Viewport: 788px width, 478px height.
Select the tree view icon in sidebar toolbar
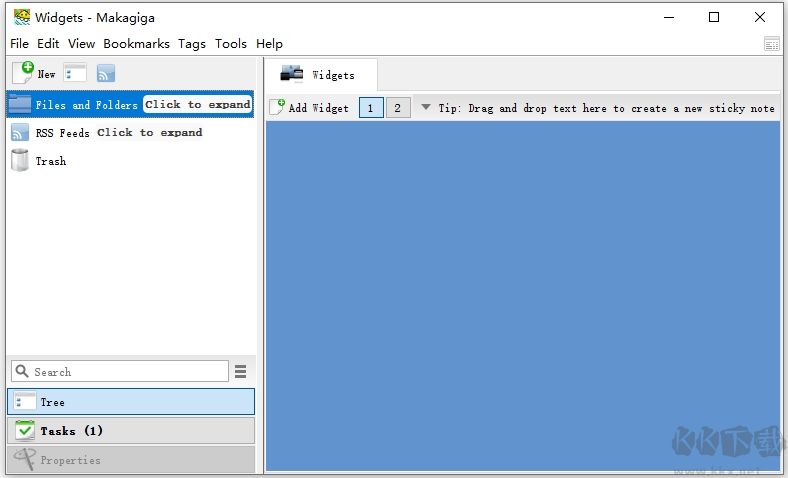75,73
